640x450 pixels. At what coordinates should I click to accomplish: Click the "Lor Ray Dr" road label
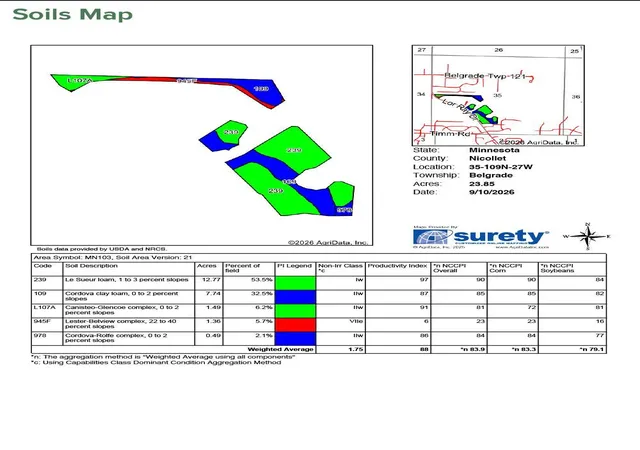tap(460, 109)
